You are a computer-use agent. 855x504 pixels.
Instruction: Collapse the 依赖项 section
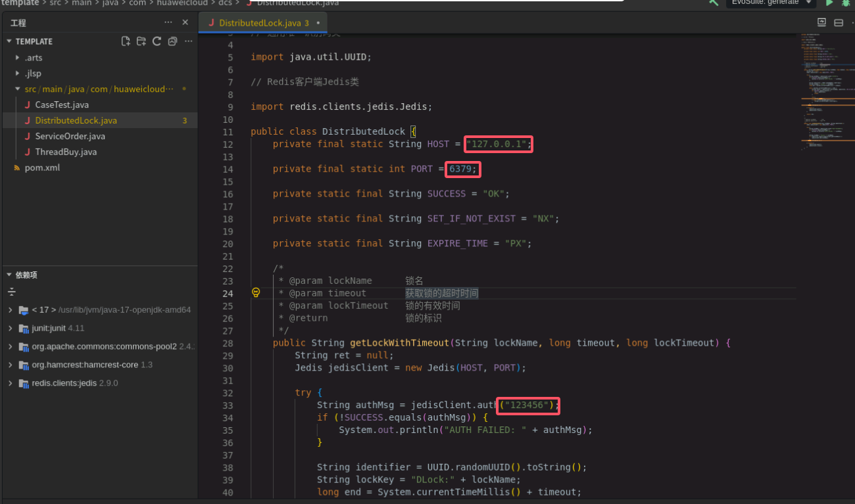[9, 275]
